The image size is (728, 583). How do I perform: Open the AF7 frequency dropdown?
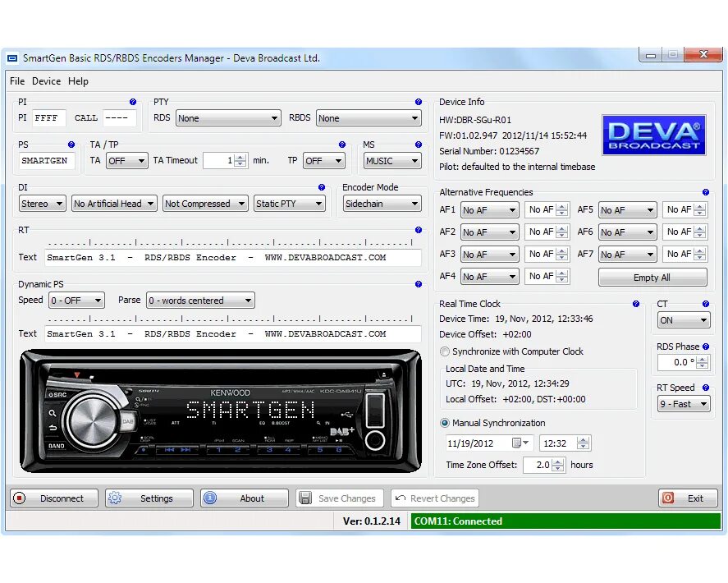pyautogui.click(x=628, y=254)
